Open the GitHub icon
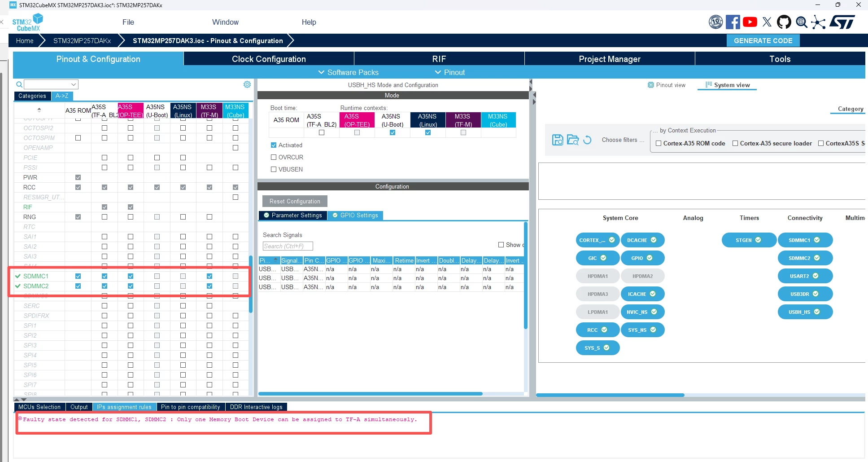 [x=784, y=22]
